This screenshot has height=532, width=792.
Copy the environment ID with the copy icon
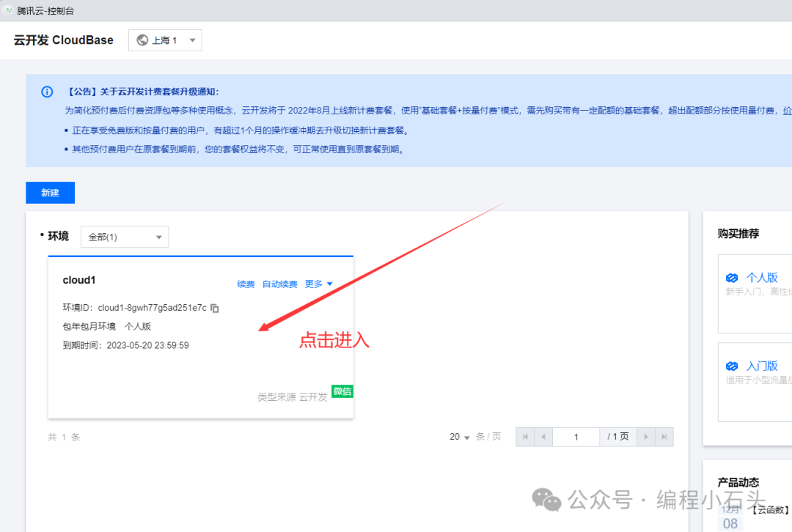[x=215, y=308]
